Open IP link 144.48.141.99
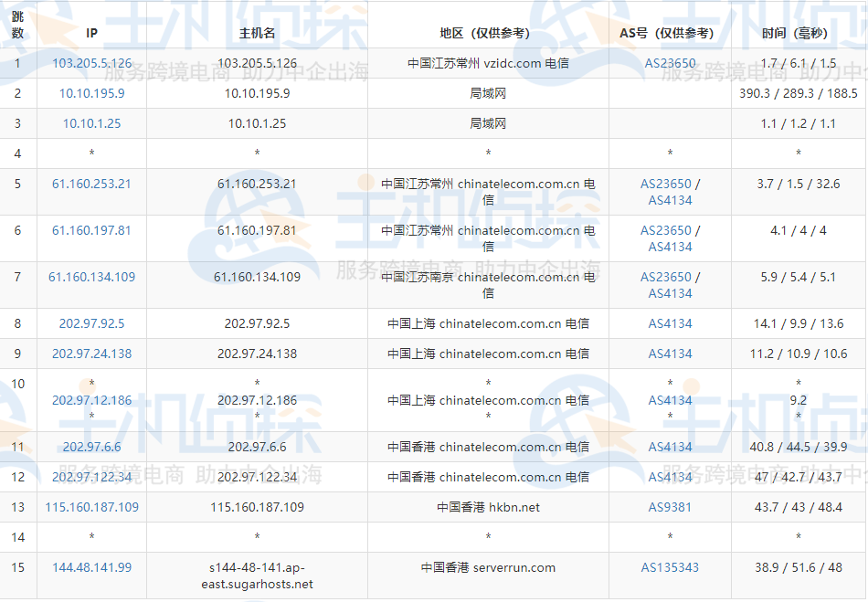Viewport: 868px width, 602px height. [92, 567]
